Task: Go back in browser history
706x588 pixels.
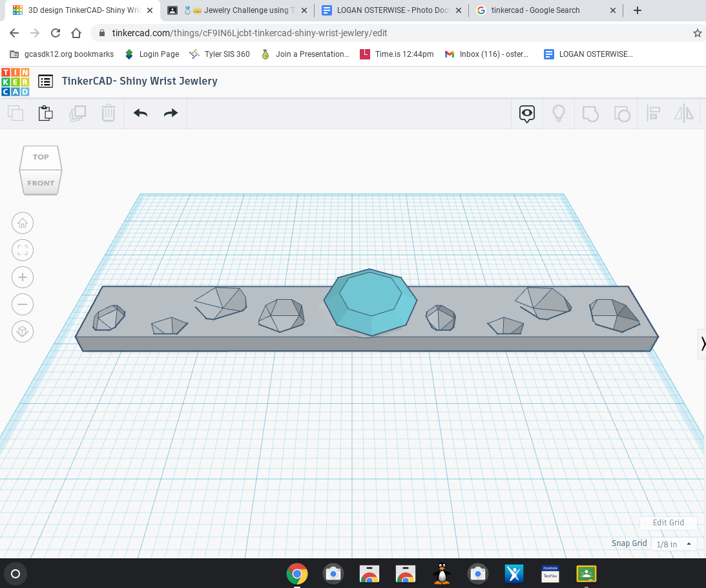Action: [x=14, y=33]
